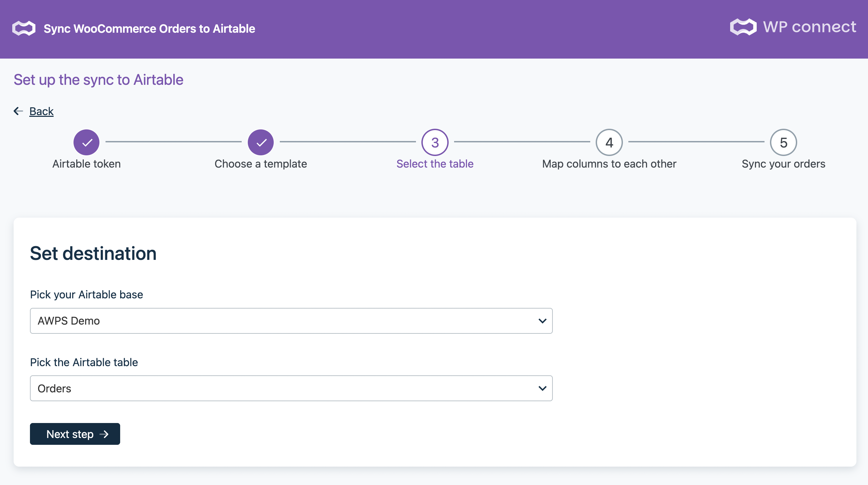Click the completed Choose a template checkmark

click(x=261, y=142)
